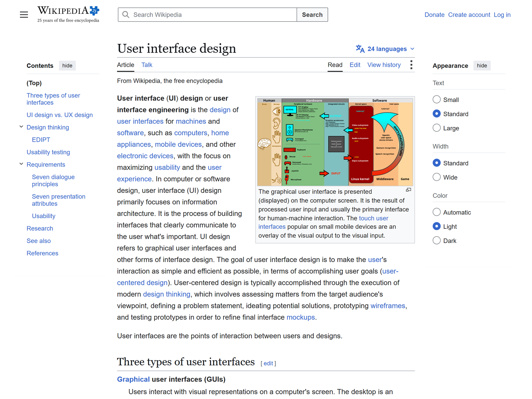
Task: Click the Wikipedia logo
Action: 68,14
